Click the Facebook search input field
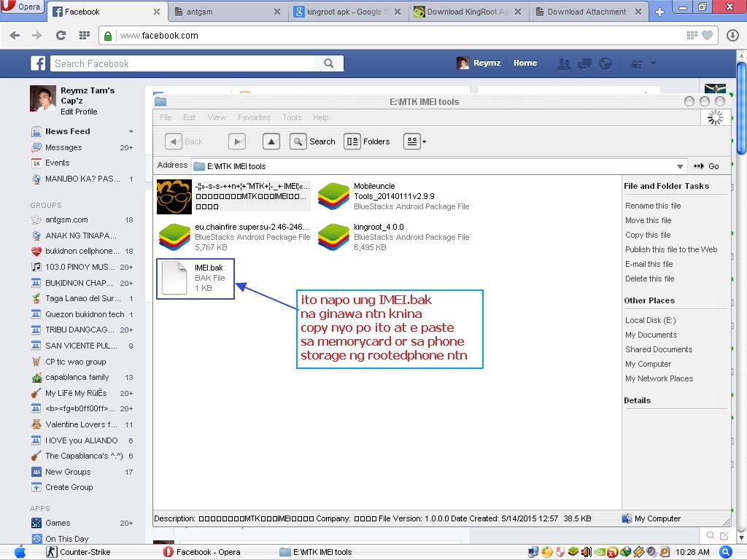The image size is (747, 560). tap(182, 63)
